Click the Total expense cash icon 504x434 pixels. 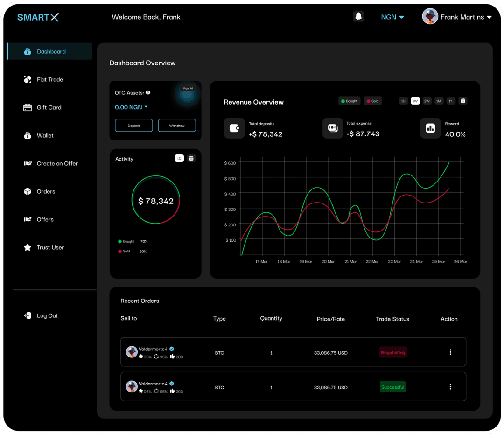[333, 128]
